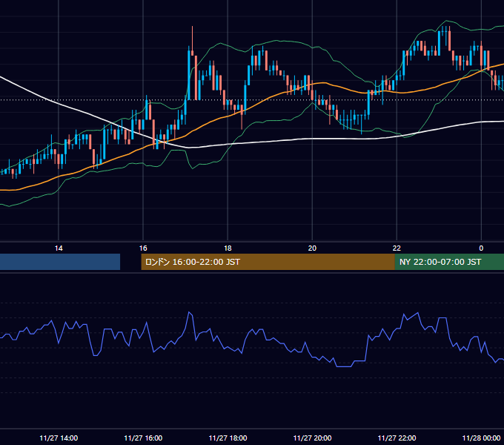Click the 11/28 00:00 label on indicator axis
504x445 pixels.
(481, 438)
